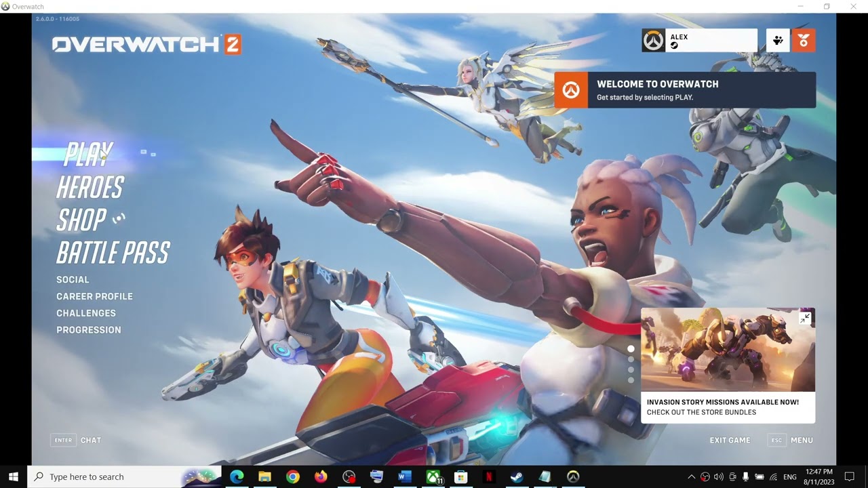The height and width of the screenshot is (488, 868).
Task: Select the third news carousel dot
Action: pyautogui.click(x=631, y=369)
